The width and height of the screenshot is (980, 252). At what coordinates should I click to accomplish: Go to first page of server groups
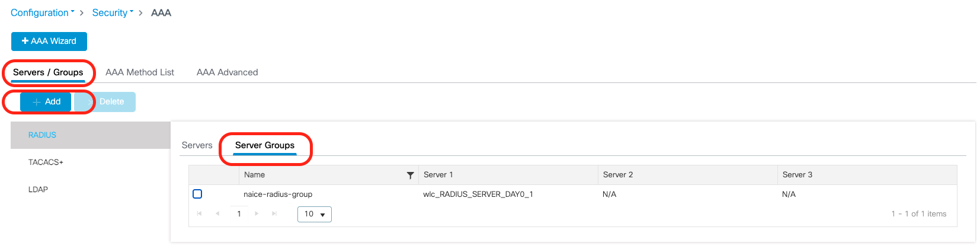pos(200,214)
